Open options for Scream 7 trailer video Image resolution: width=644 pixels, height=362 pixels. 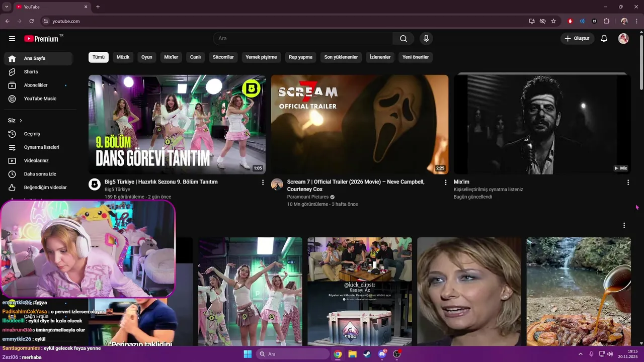coord(445,183)
